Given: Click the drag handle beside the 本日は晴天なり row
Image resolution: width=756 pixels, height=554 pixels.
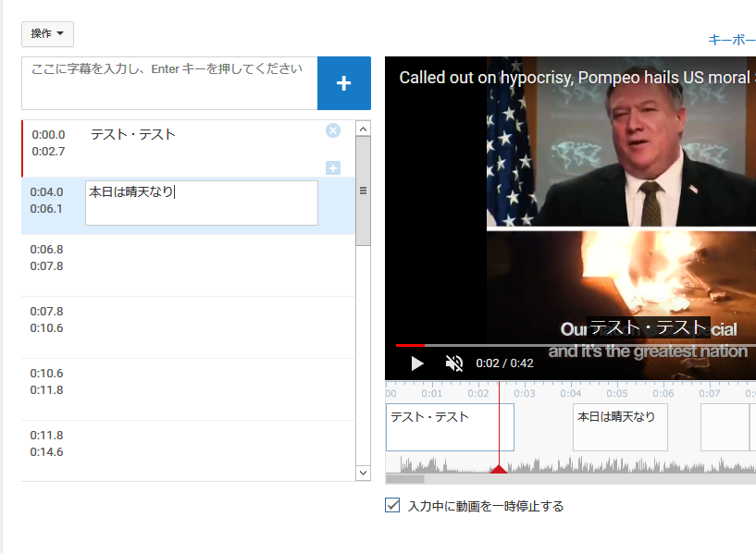Looking at the screenshot, I should coord(363,191).
